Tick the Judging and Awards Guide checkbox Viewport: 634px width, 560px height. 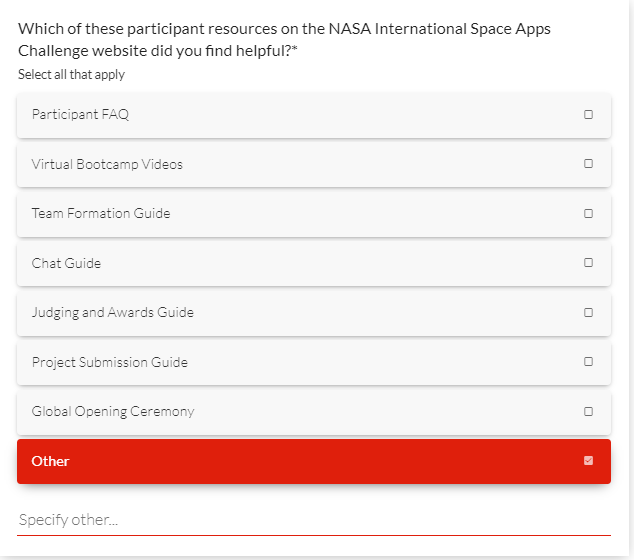[x=588, y=313]
